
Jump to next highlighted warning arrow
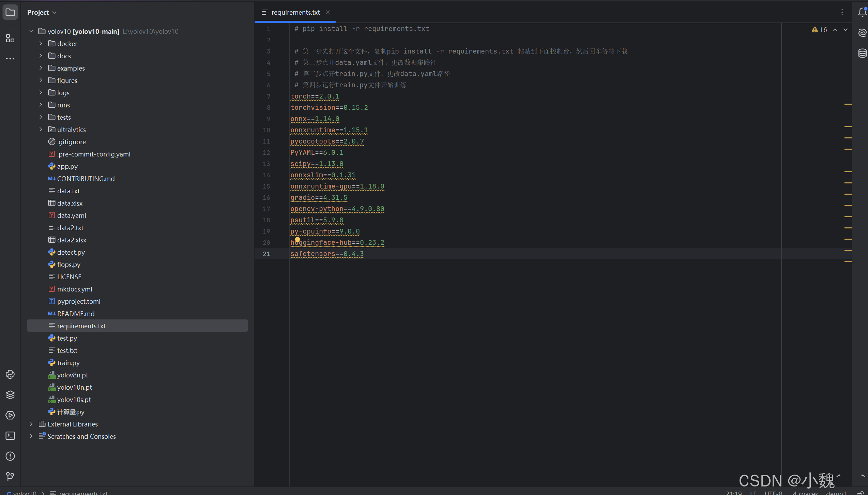[846, 30]
